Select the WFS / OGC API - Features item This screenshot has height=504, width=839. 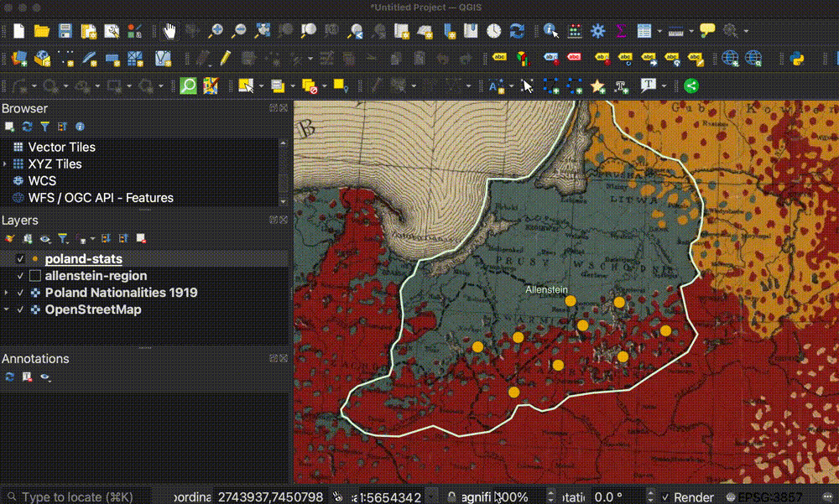[101, 198]
